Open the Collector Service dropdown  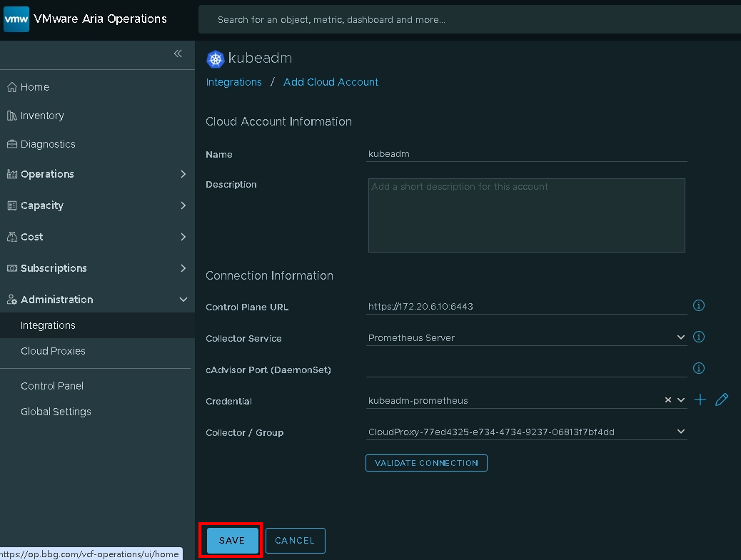point(680,337)
